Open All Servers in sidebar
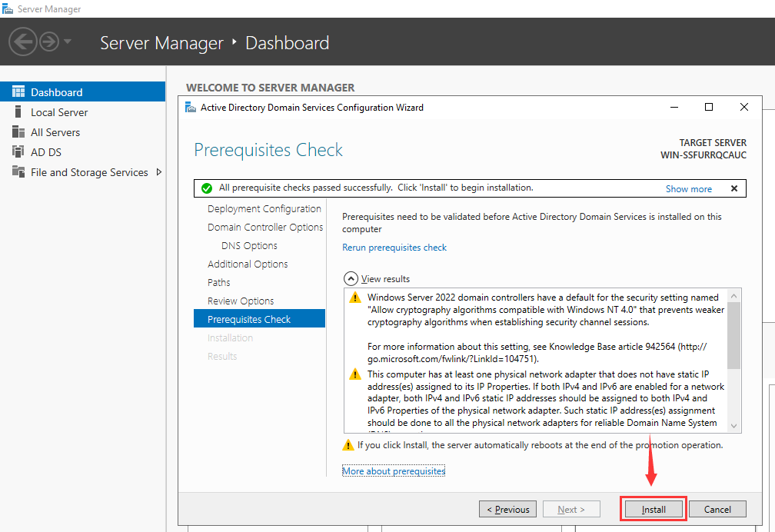775x532 pixels. [x=55, y=132]
